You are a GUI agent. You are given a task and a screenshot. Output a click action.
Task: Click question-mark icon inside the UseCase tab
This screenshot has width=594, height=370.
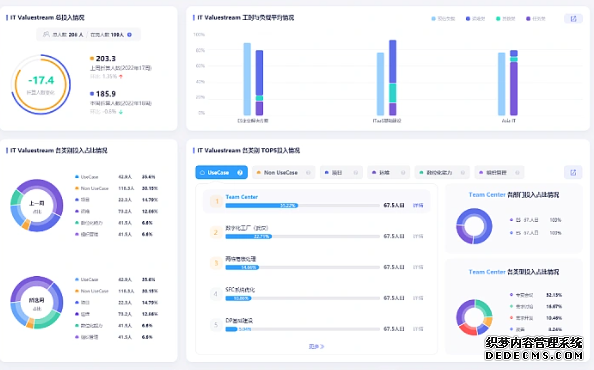point(240,173)
